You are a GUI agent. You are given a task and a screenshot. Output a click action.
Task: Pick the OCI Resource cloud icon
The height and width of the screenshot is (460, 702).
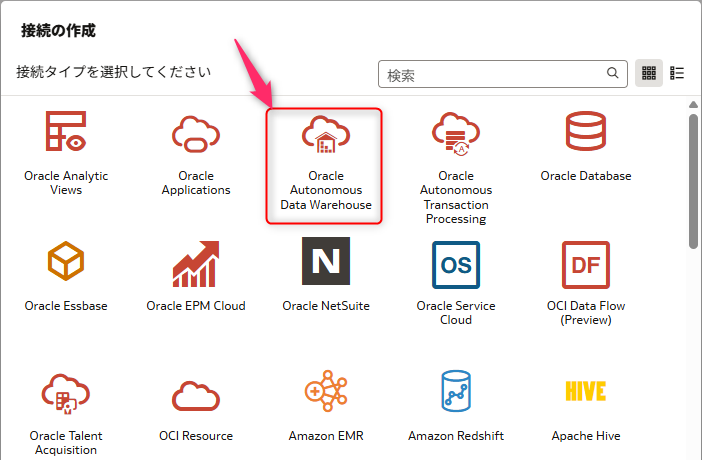tap(196, 396)
